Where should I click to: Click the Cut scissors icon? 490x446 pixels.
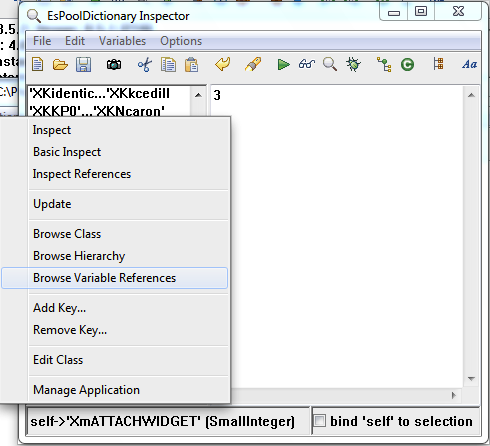pyautogui.click(x=145, y=64)
